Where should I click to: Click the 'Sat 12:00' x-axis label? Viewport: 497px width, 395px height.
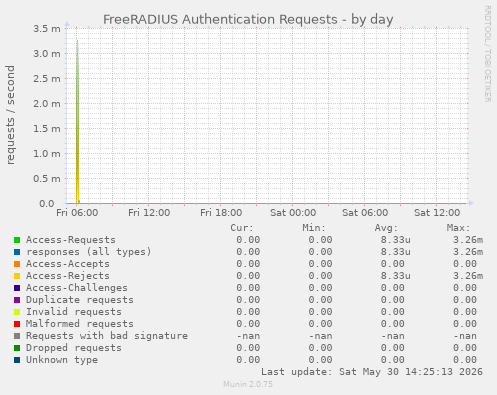[437, 213]
